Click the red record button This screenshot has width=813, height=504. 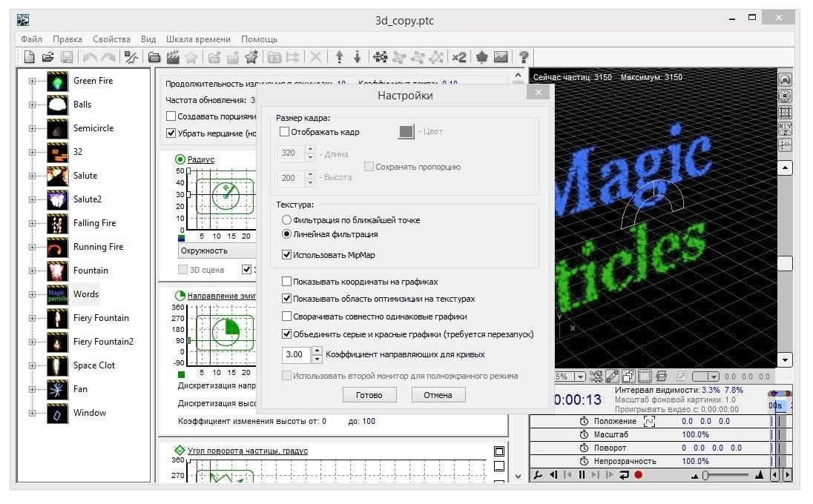click(638, 474)
